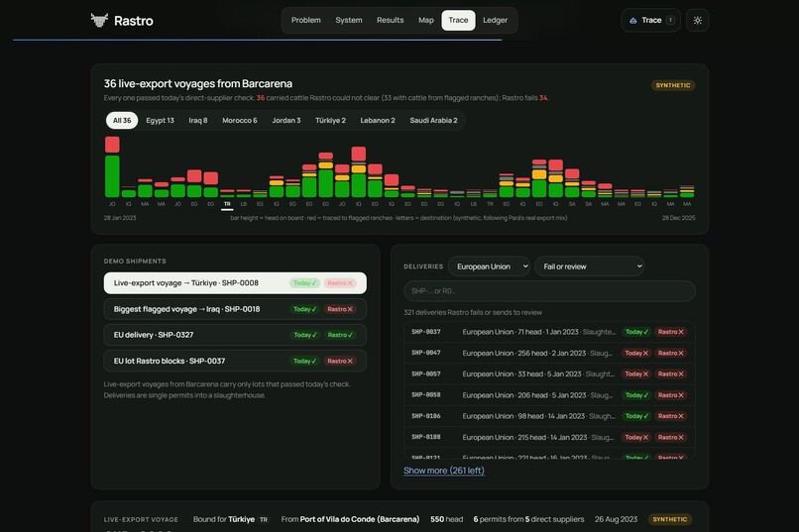Click Port of Vila do Conde (Barcarena) text
Screen dimensions: 799x532
pyautogui.click(x=359, y=519)
